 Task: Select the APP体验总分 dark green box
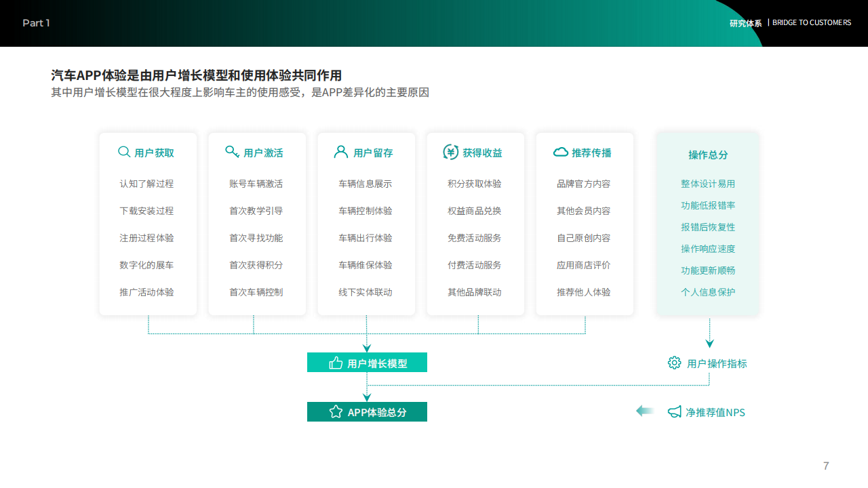367,411
